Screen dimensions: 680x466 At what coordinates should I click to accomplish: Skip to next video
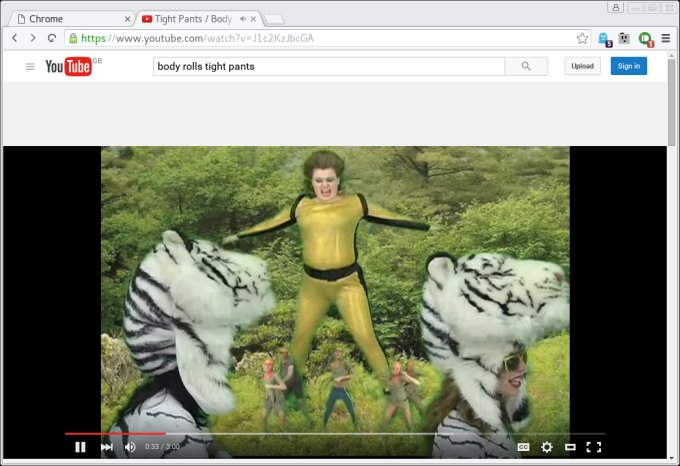click(107, 447)
